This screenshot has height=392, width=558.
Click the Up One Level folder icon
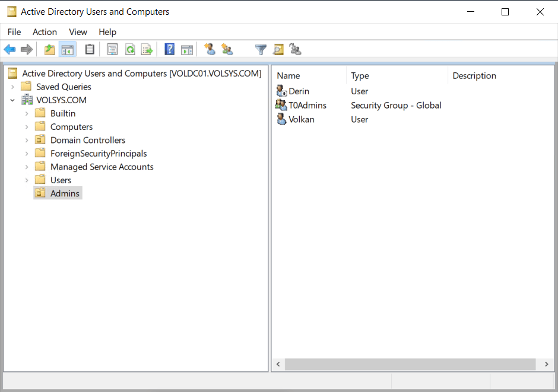[x=50, y=50]
